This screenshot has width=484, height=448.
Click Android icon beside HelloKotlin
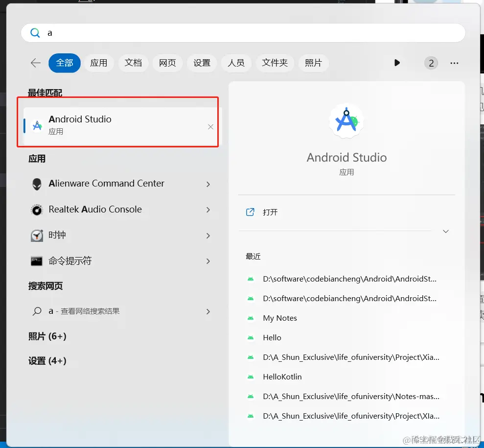(251, 377)
